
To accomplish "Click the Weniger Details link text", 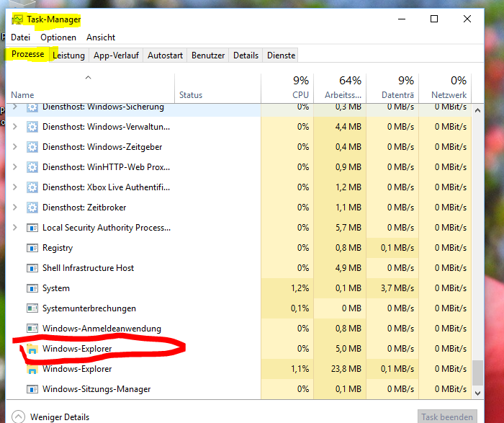I will pos(60,417).
